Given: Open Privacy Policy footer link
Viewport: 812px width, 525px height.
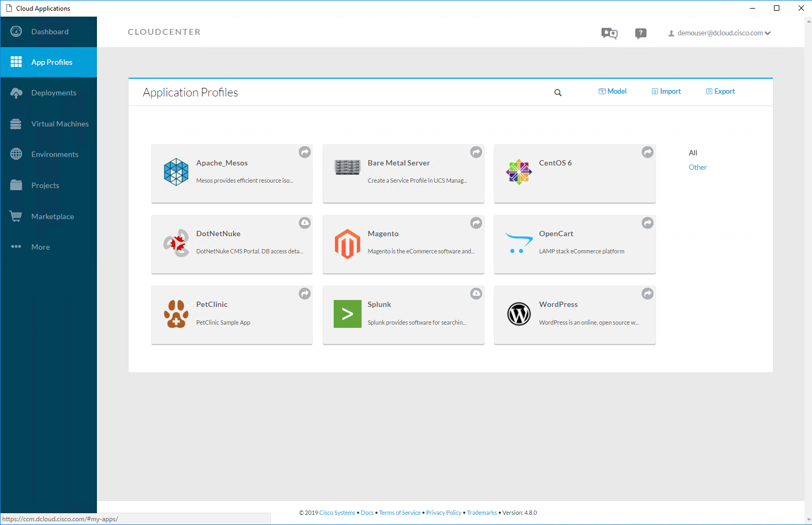Looking at the screenshot, I should 443,513.
